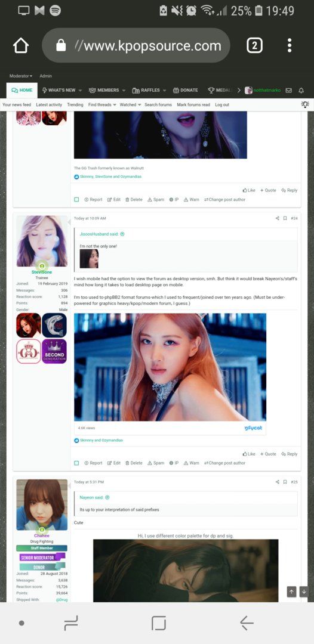Like post #24

pos(249,454)
